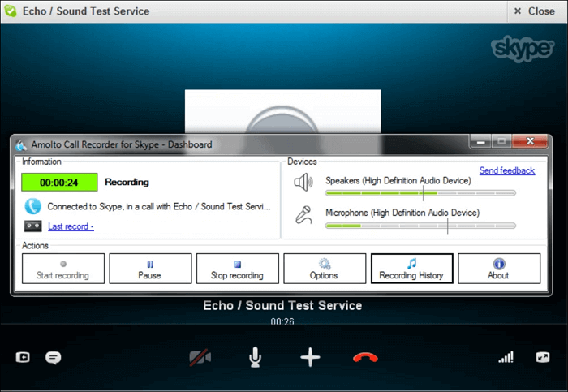568x392 pixels.
Task: Open the chat message bubble icon
Action: 54,357
